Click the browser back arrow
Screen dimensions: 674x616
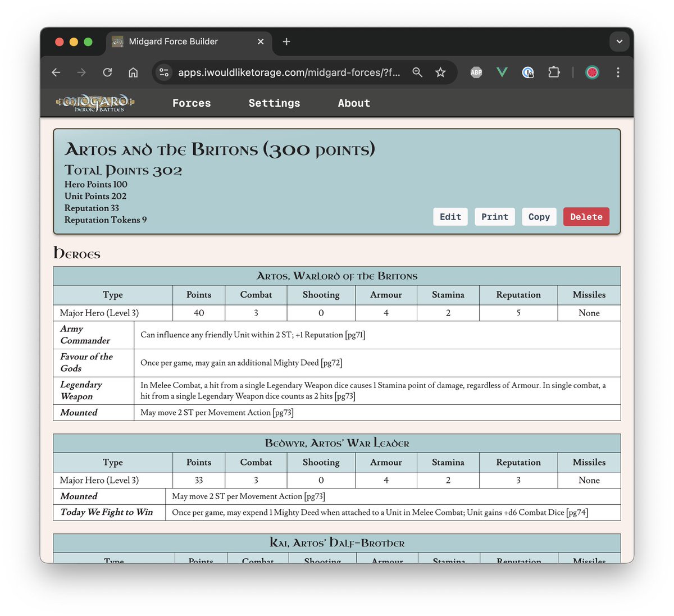click(56, 72)
